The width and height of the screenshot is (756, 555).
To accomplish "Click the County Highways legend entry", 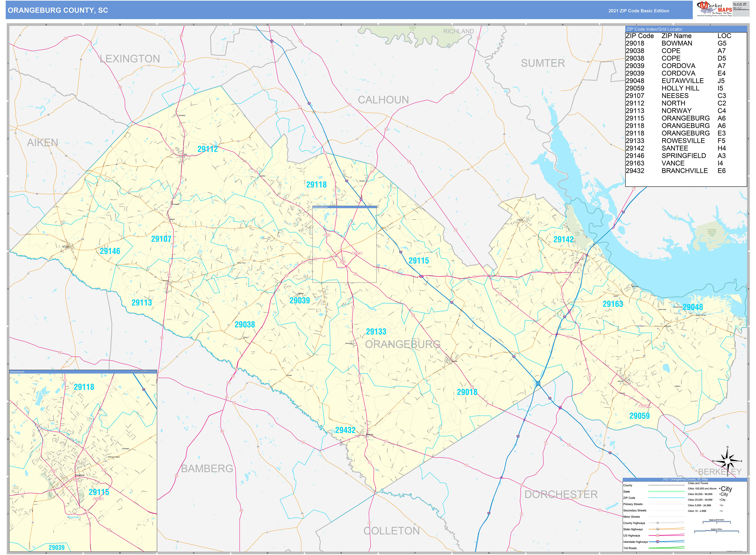I will pyautogui.click(x=634, y=523).
